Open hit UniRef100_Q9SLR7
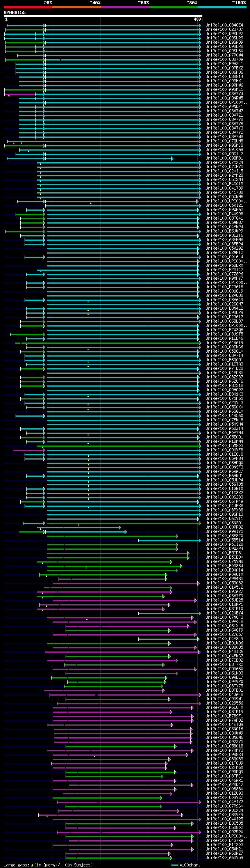 click(x=224, y=34)
